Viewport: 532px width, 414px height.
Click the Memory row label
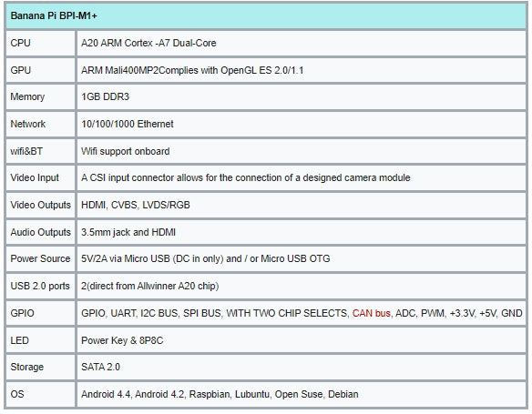[27, 96]
